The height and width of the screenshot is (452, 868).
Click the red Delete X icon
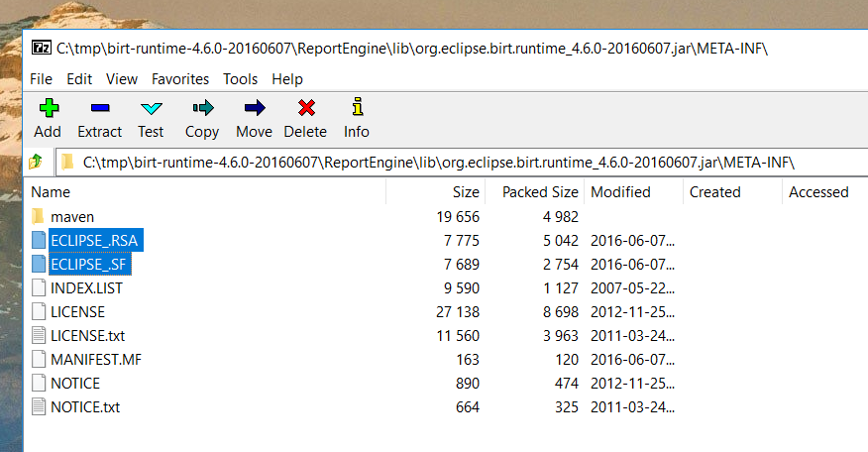306,107
